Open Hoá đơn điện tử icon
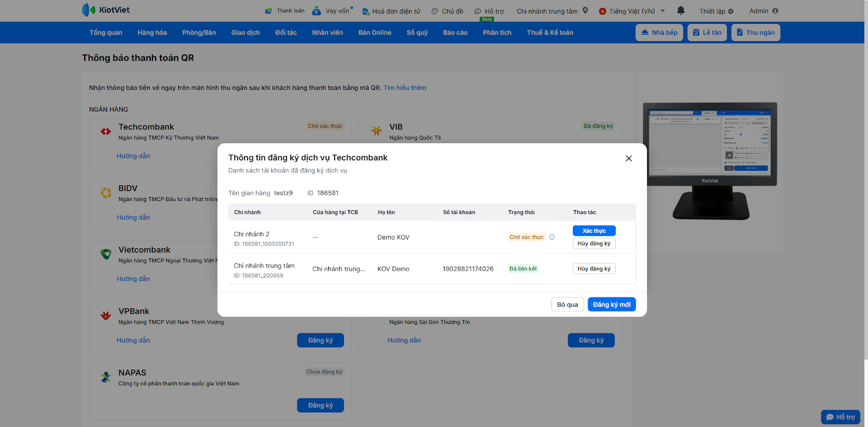Viewport: 868px width, 427px height. tap(366, 11)
